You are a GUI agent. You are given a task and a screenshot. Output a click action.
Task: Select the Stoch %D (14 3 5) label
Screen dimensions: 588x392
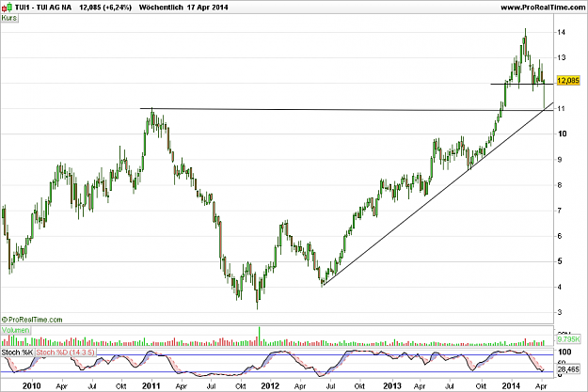point(65,353)
